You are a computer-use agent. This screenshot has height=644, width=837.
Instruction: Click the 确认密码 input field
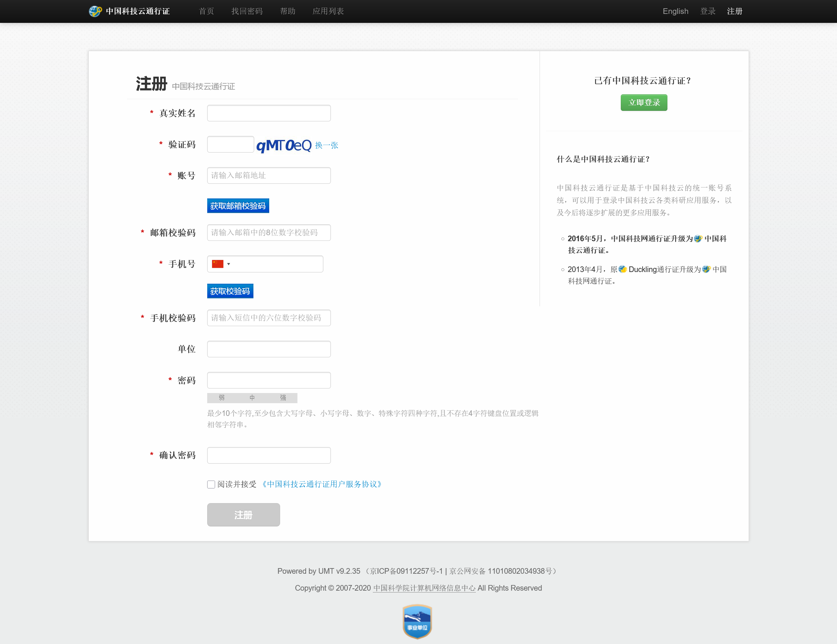(x=268, y=455)
